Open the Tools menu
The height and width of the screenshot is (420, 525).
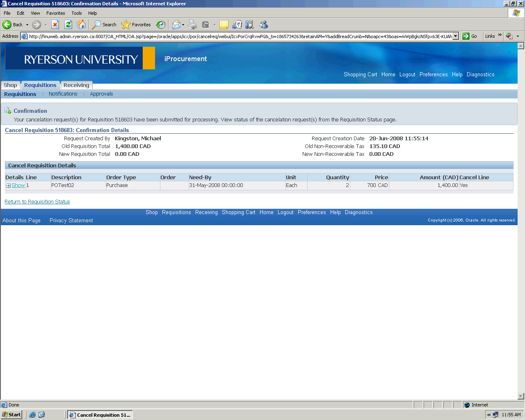pyautogui.click(x=76, y=13)
